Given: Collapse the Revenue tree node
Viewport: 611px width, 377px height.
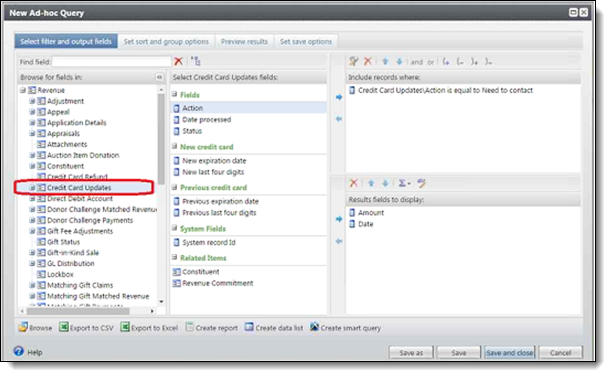Looking at the screenshot, I should click(23, 90).
